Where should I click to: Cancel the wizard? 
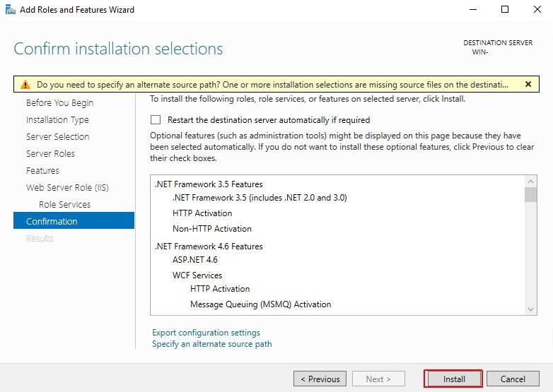tap(513, 379)
